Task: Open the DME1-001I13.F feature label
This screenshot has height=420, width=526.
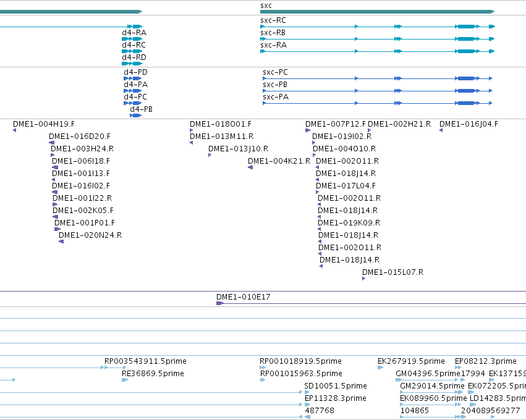Action: tap(81, 174)
